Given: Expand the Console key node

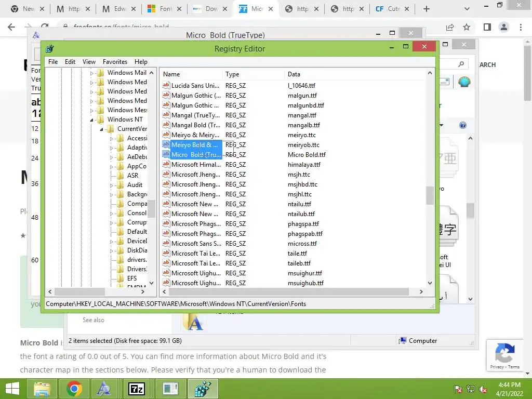Looking at the screenshot, I should (x=111, y=214).
